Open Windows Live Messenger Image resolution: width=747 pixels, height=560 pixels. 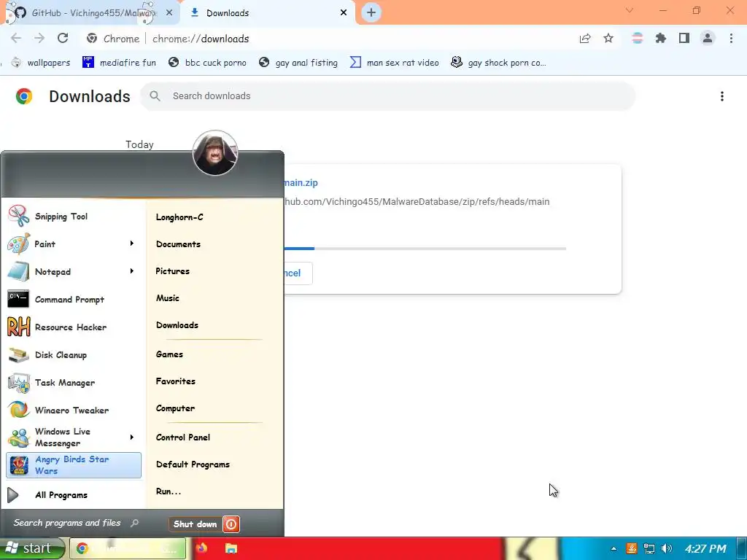[62, 437]
